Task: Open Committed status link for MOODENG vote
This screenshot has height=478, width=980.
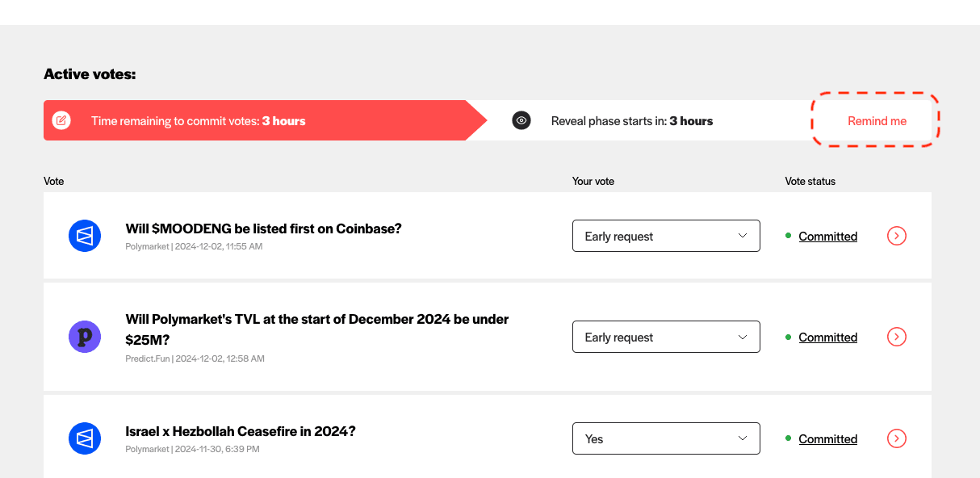Action: 827,237
